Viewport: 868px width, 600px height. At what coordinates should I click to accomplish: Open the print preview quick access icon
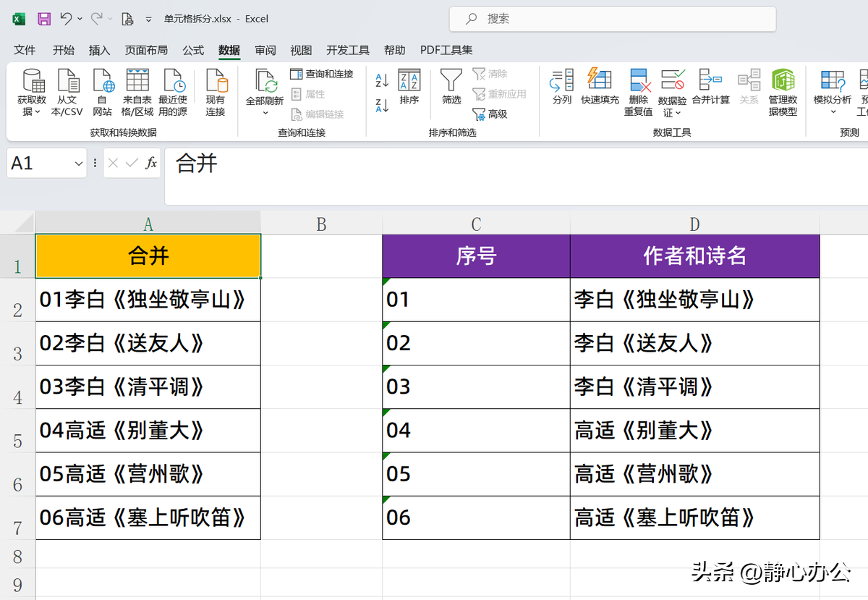(x=127, y=19)
